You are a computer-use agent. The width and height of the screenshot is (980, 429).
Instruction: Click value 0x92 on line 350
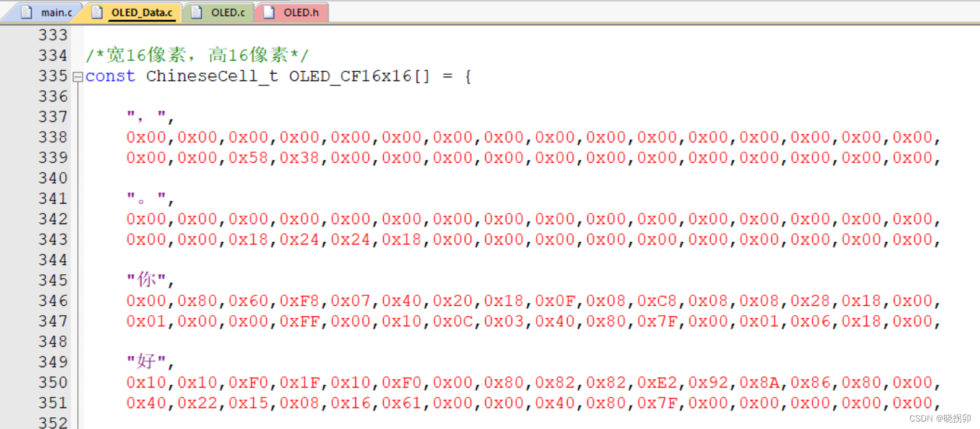[708, 382]
